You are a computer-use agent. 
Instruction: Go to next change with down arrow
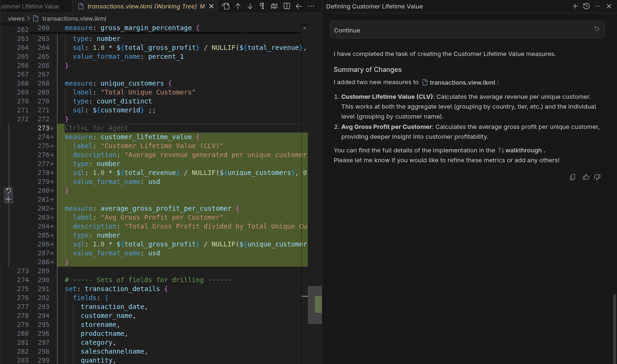pos(250,6)
